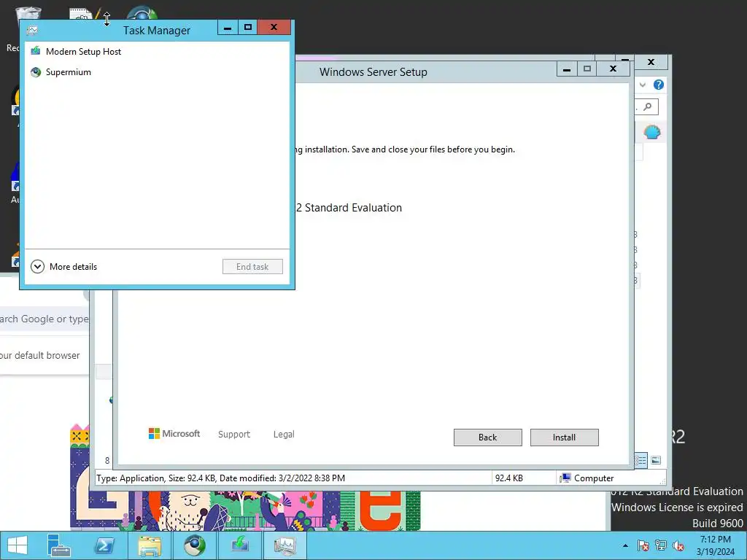
Task: Click the blue shell icon in Explorer
Action: pyautogui.click(x=651, y=131)
